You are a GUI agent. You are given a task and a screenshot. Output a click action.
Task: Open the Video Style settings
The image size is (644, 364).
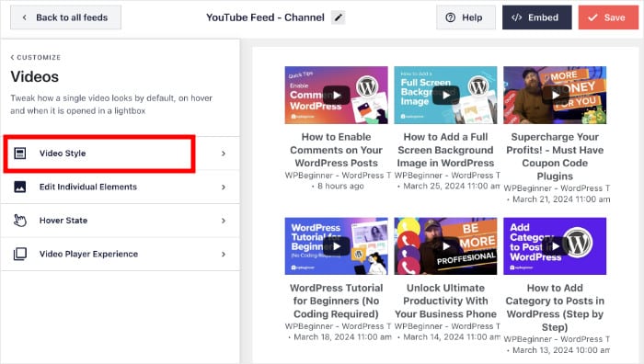tap(121, 154)
